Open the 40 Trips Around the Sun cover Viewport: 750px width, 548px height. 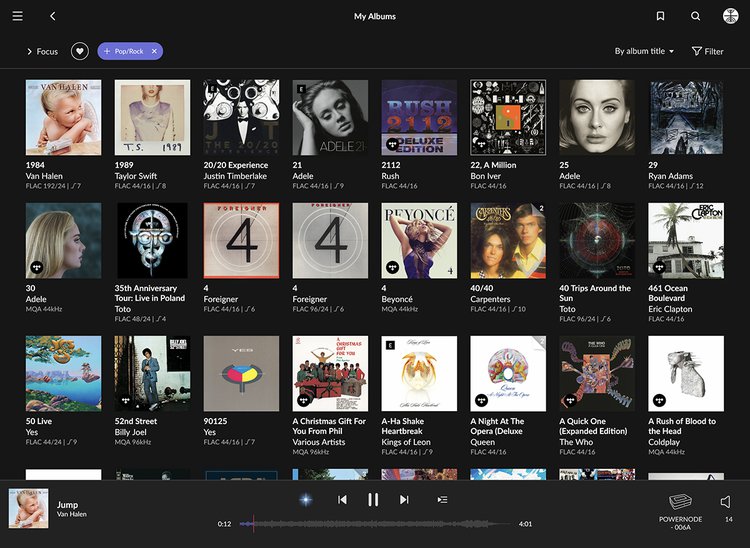coord(597,241)
